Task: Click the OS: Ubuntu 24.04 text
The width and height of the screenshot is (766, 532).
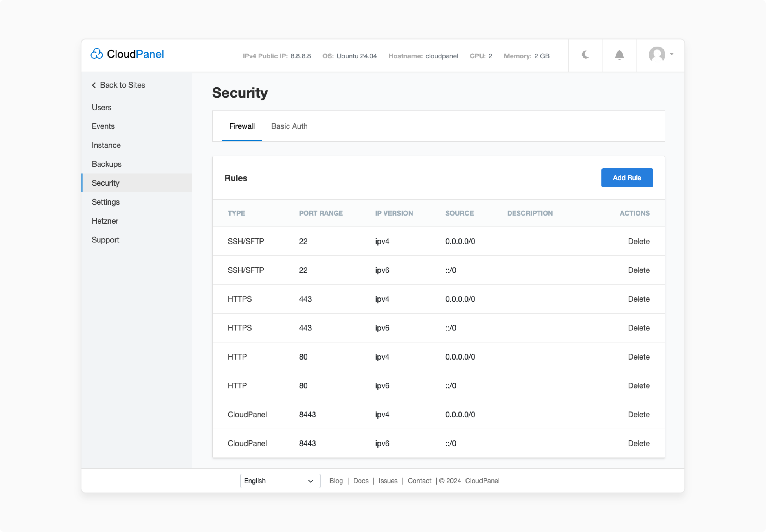Action: tap(349, 56)
